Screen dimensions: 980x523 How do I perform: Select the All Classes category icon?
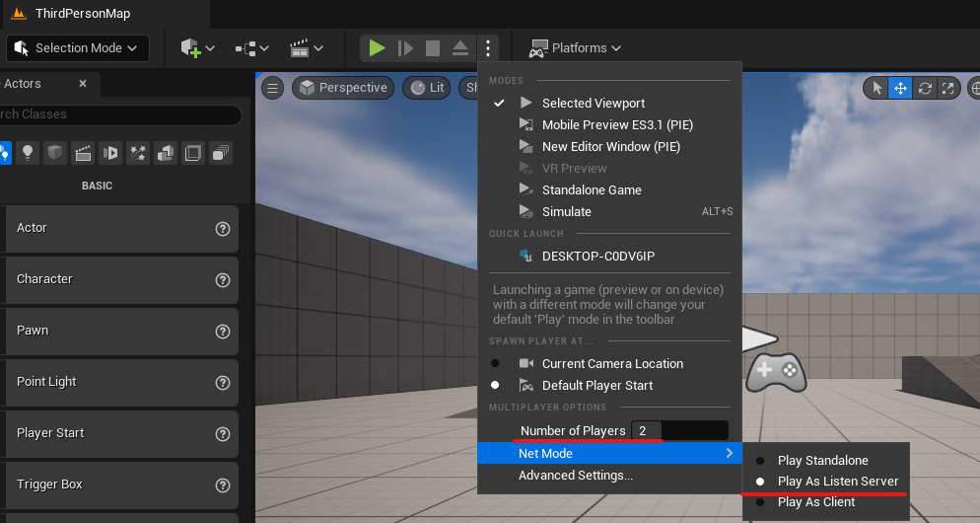(x=221, y=153)
